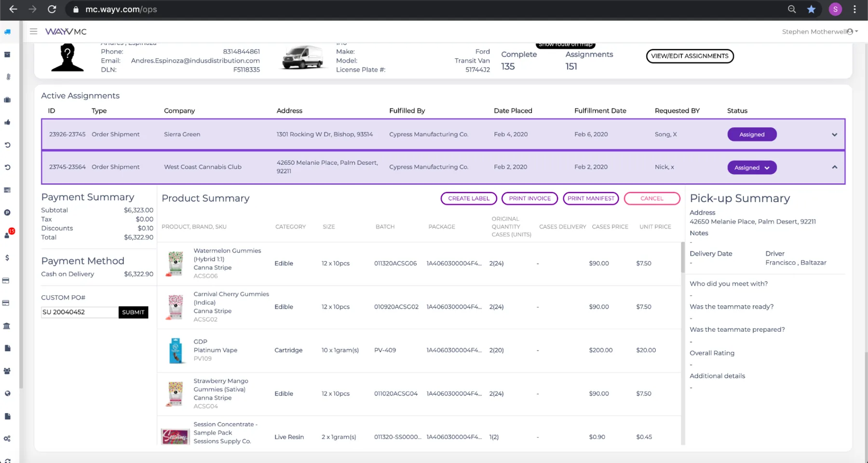Screen dimensions: 868x463
Task: Collapse the West Coast Cannabis Club row chevron
Action: coord(835,167)
